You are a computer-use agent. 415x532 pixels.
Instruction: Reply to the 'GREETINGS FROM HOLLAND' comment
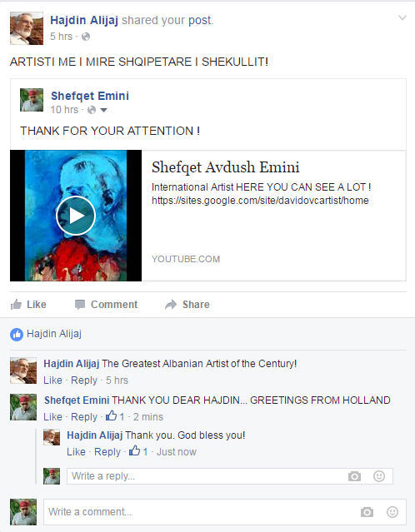click(x=84, y=417)
